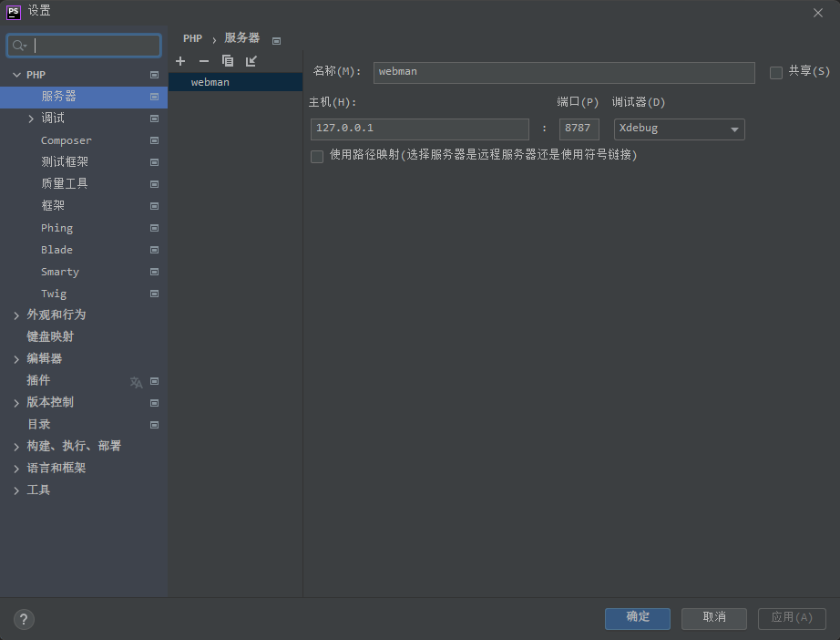Expand the 构建、执行、部署 section
This screenshot has height=640, width=840.
(16, 447)
